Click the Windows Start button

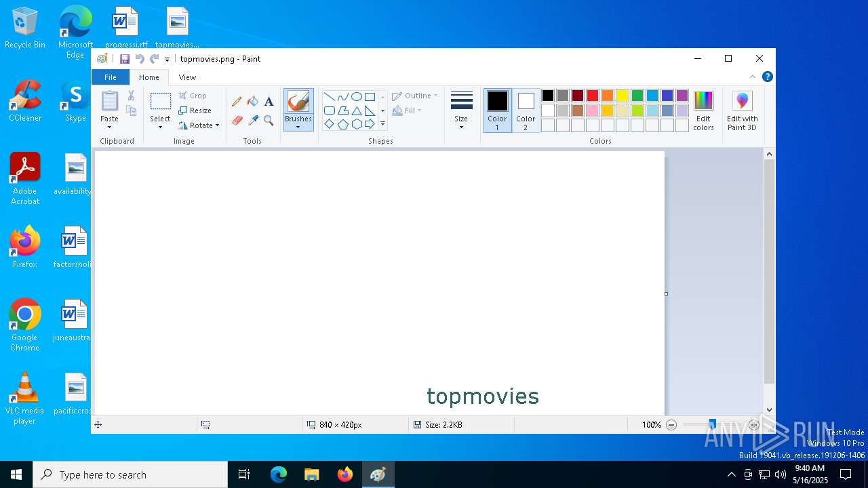point(16,474)
